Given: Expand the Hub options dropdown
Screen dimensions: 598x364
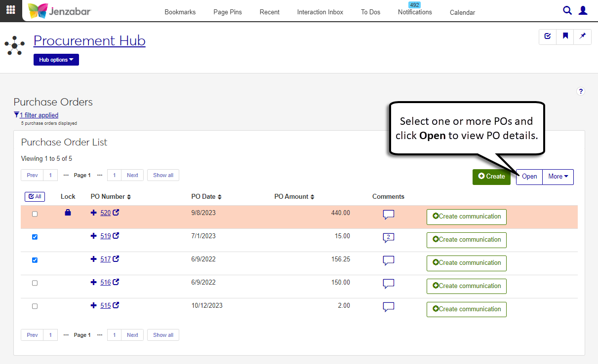Looking at the screenshot, I should [56, 60].
